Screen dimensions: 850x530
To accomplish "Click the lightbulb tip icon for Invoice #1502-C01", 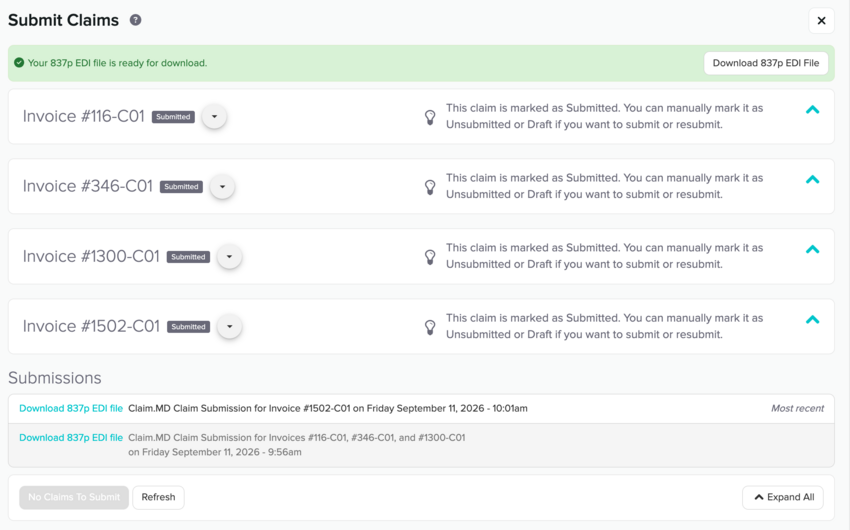I will pyautogui.click(x=430, y=327).
